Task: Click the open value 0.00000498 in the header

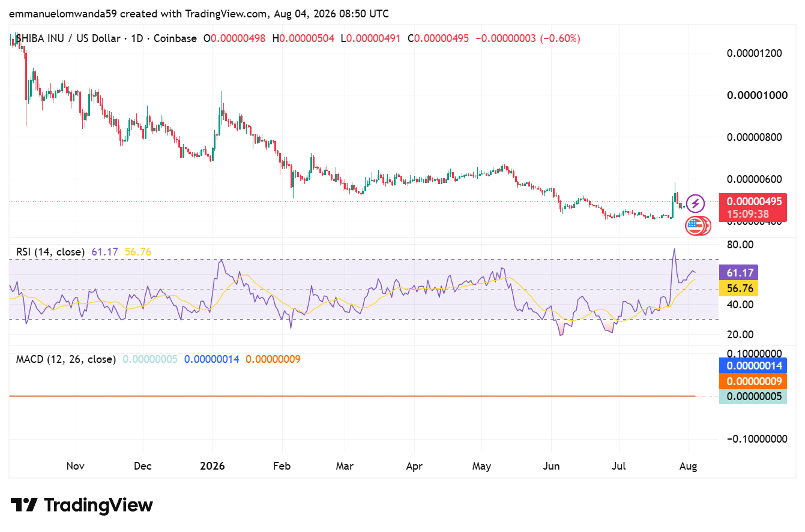Action: pyautogui.click(x=239, y=38)
